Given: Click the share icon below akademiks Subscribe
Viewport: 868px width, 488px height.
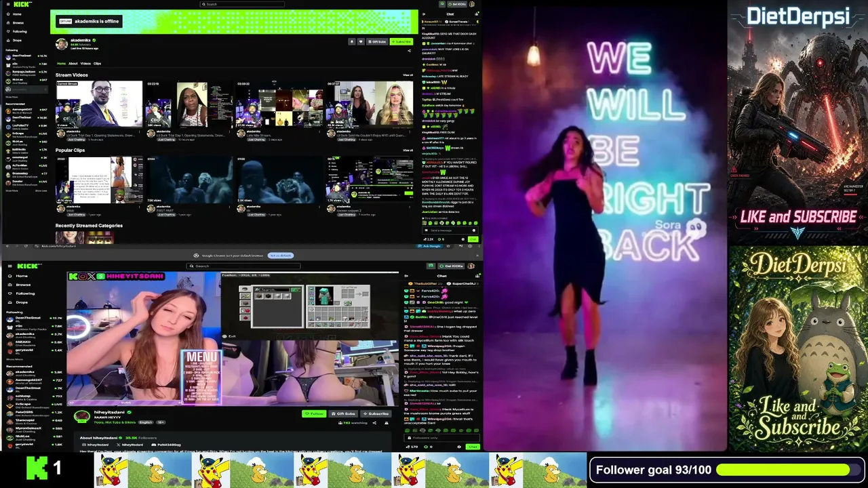Looking at the screenshot, I should click(409, 51).
